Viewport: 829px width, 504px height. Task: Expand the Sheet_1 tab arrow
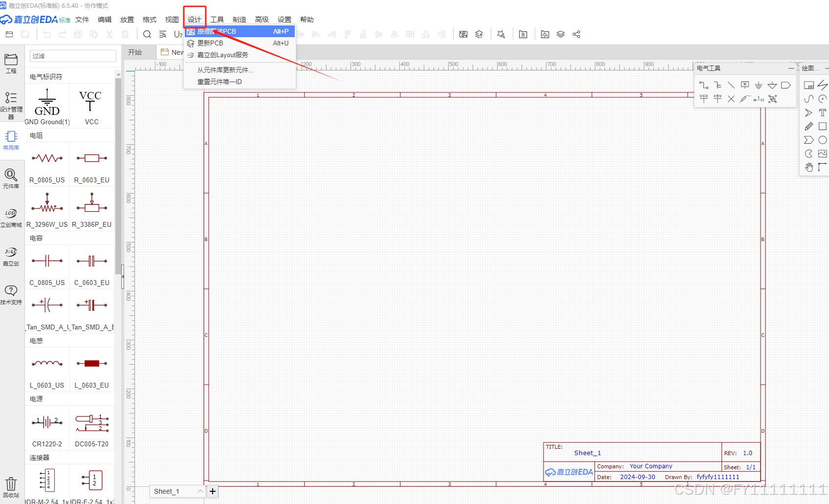tap(200, 491)
